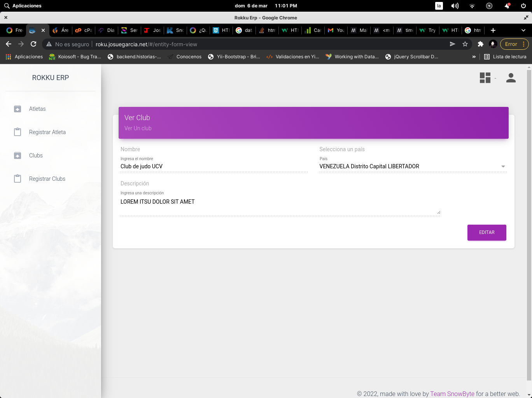This screenshot has width=532, height=398.
Task: Open the Aplicaciones system menu
Action: (x=23, y=6)
